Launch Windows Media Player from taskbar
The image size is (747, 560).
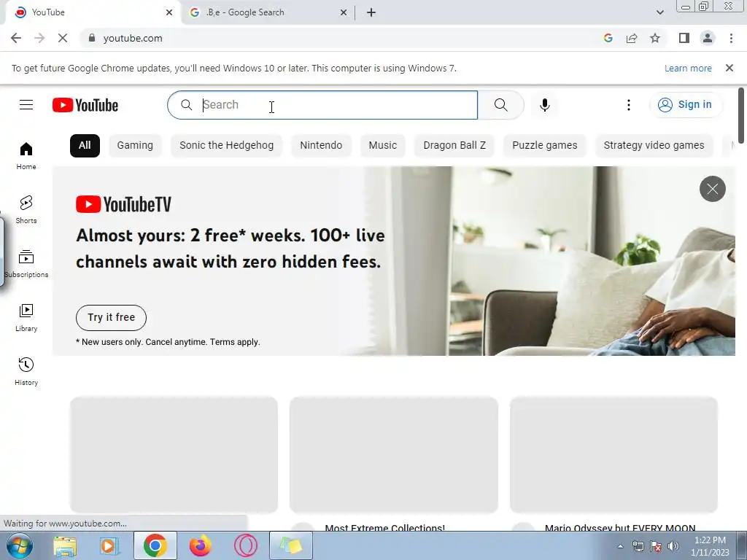pos(109,545)
